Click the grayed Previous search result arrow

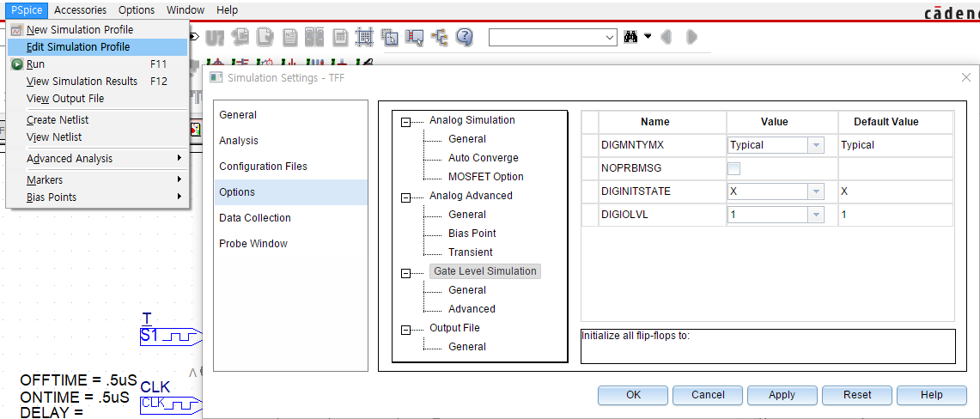[x=667, y=38]
